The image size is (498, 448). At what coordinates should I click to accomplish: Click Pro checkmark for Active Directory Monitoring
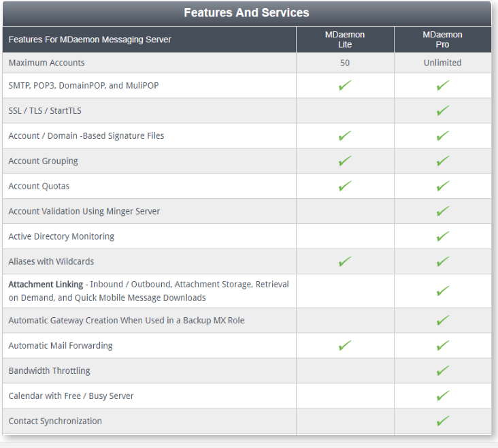443,236
